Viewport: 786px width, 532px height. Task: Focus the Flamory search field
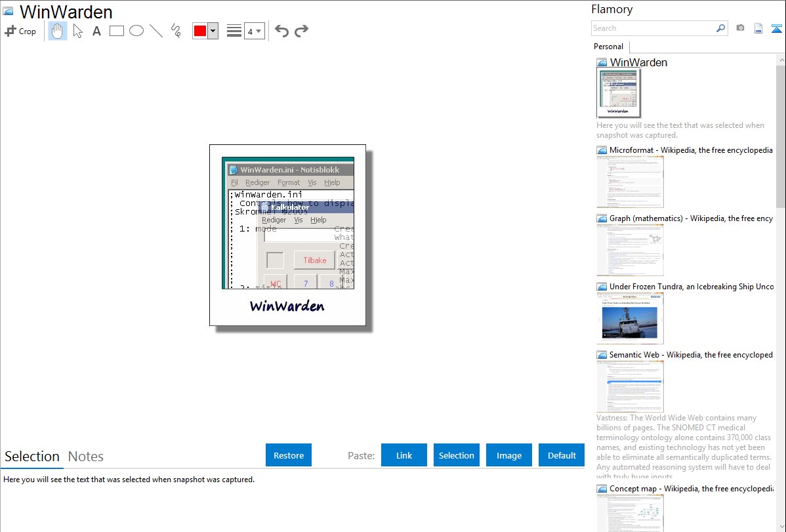653,28
